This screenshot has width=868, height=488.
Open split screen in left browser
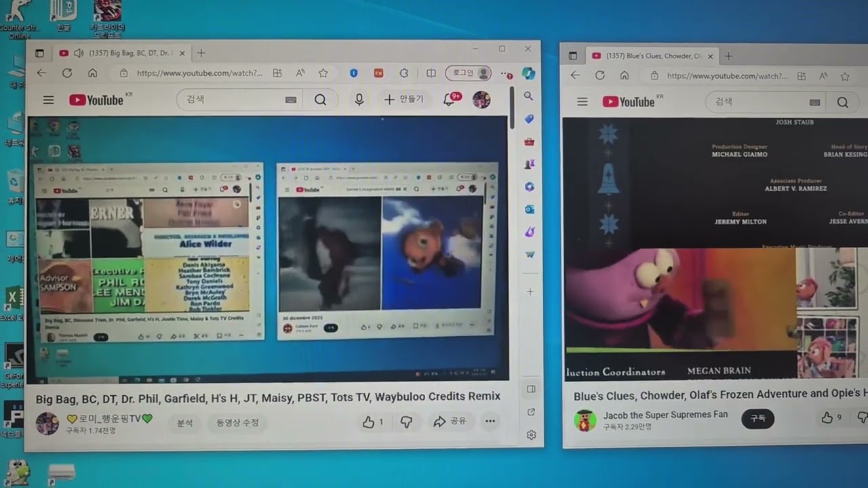[431, 73]
